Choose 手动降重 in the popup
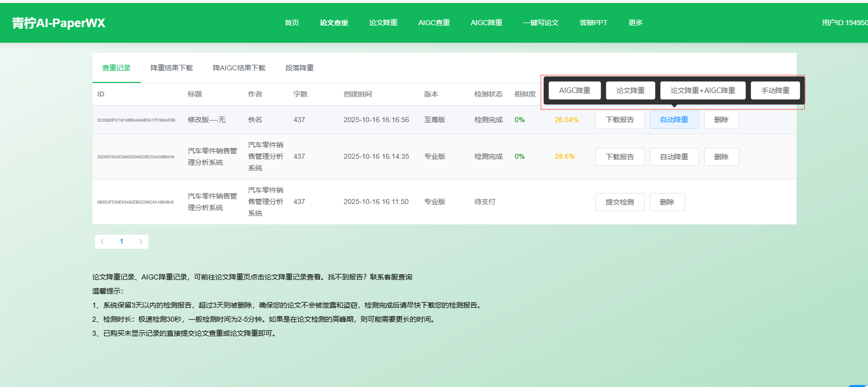This screenshot has width=868, height=387. (x=775, y=90)
